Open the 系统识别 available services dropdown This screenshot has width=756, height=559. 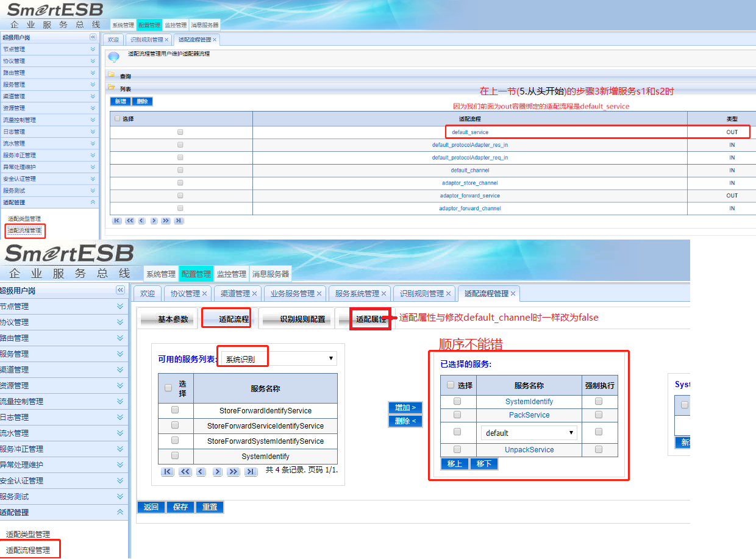click(278, 359)
